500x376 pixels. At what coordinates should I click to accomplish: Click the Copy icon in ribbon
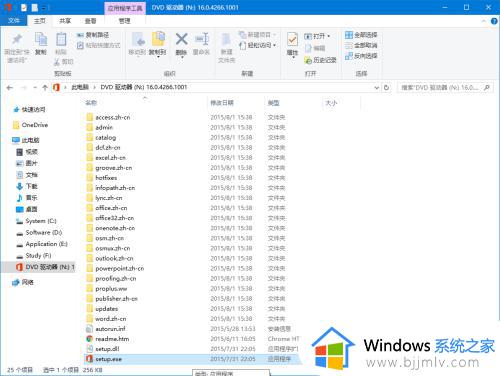pyautogui.click(x=41, y=39)
